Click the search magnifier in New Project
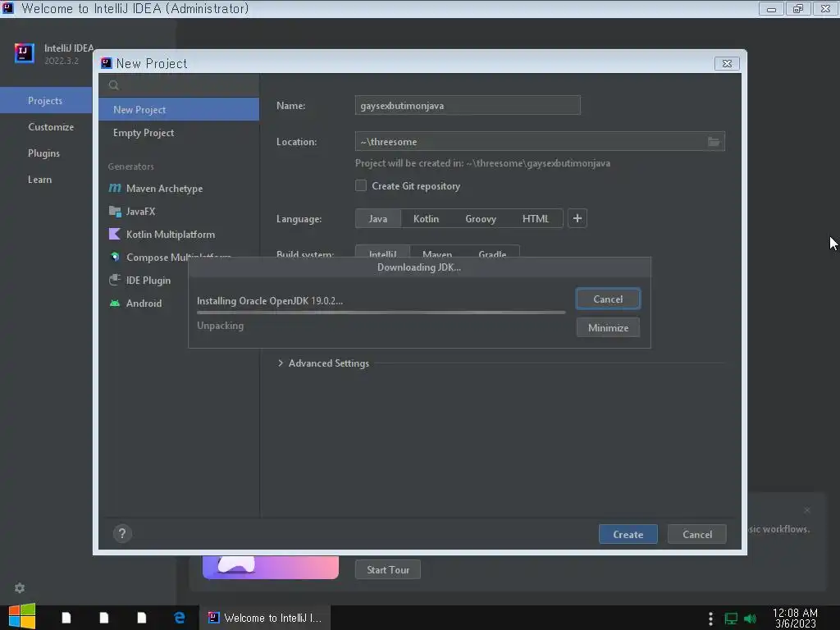Viewport: 840px width, 630px height. (113, 84)
